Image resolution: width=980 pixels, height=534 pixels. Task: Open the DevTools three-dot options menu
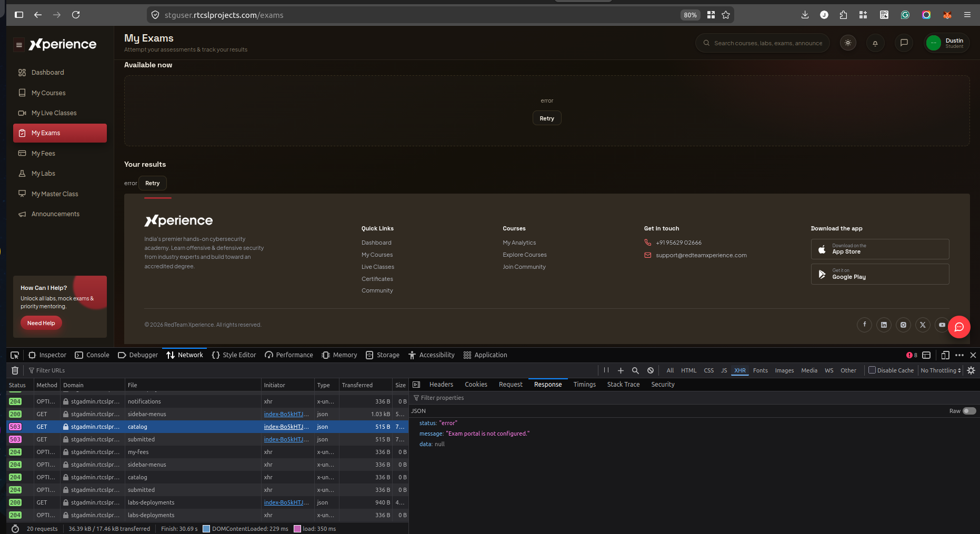pos(959,355)
